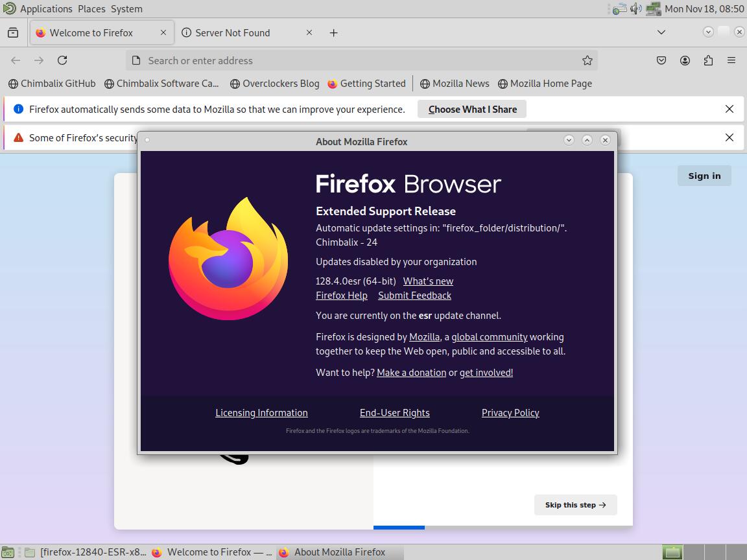747x560 pixels.
Task: Click the network status tray icon
Action: tap(619, 8)
